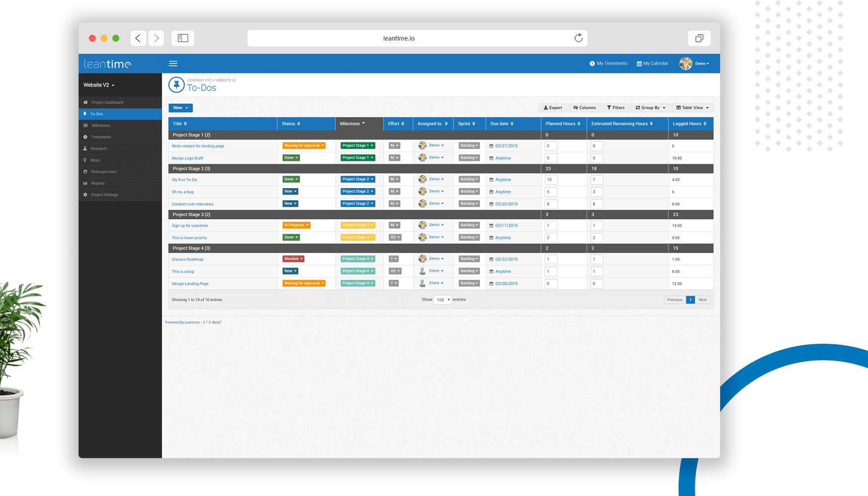Click planned hours field for Oh no, a bug
This screenshot has width=868, height=496.
tap(551, 192)
